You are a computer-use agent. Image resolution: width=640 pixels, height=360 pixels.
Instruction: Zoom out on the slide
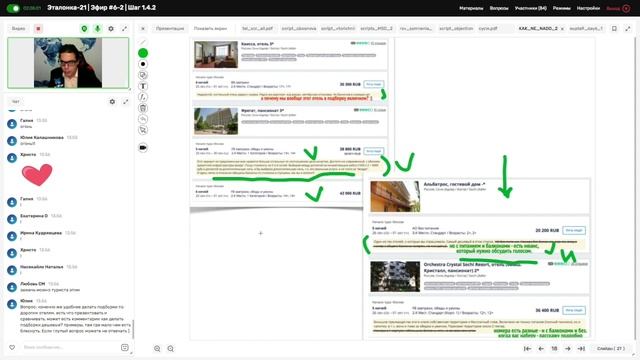pos(171,349)
